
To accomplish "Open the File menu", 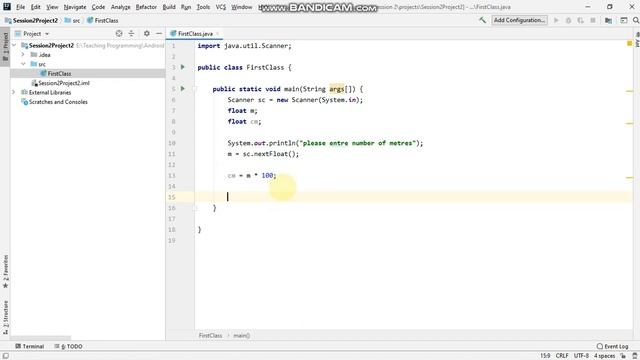I will 20,7.
